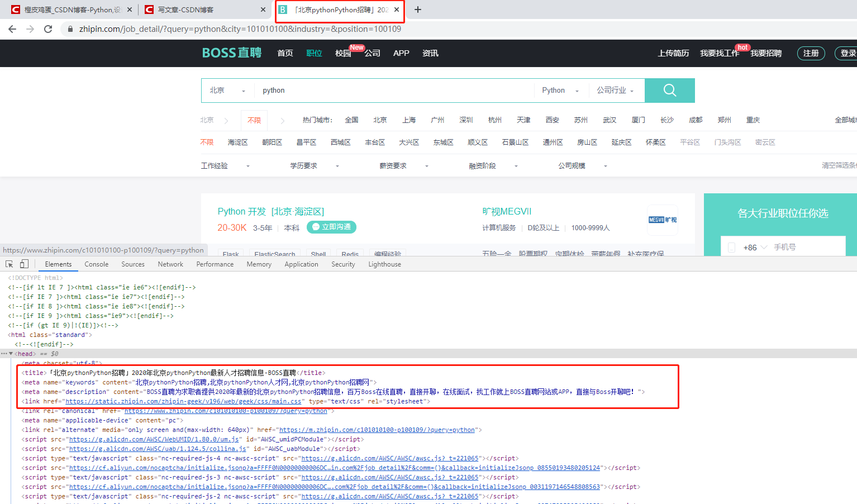Click the python keyword search field

point(394,91)
